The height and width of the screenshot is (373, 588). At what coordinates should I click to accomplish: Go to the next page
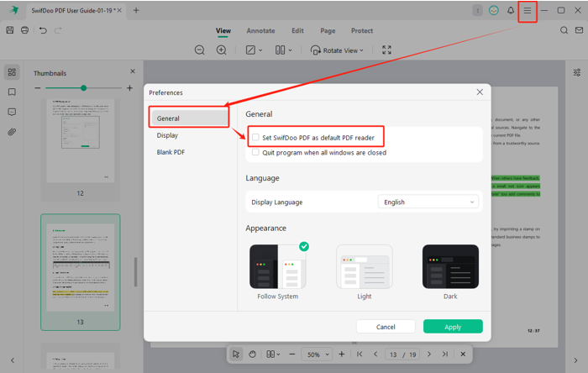(x=429, y=355)
